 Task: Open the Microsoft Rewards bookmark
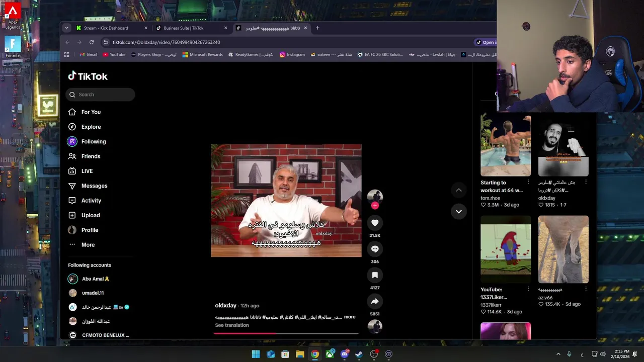tap(203, 54)
